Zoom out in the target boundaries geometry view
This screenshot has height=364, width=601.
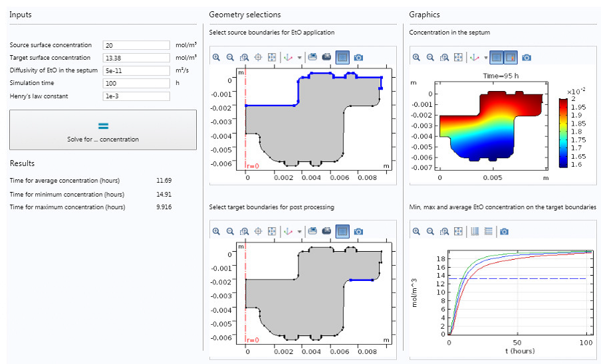(230, 232)
